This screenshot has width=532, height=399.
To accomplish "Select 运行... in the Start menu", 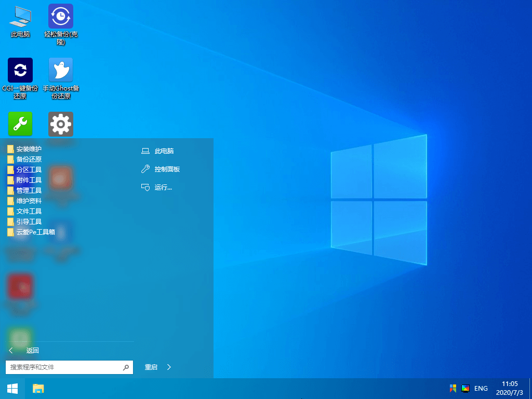I will [x=163, y=187].
